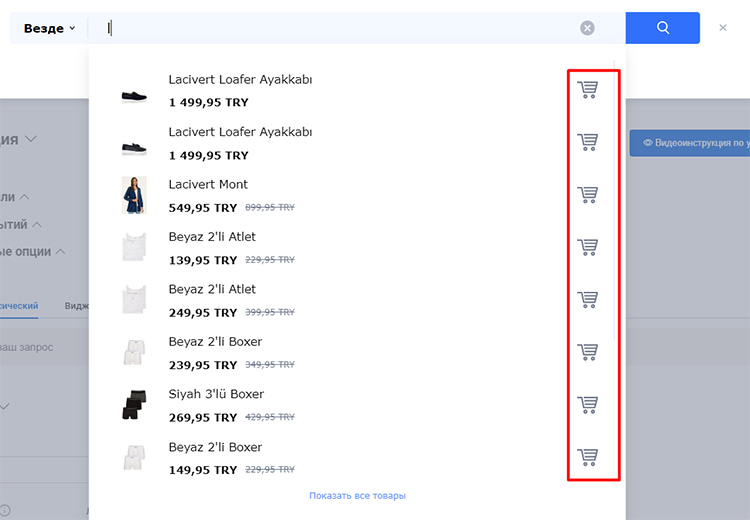Switch to the "сический" tab
This screenshot has height=520, width=750.
[x=18, y=306]
